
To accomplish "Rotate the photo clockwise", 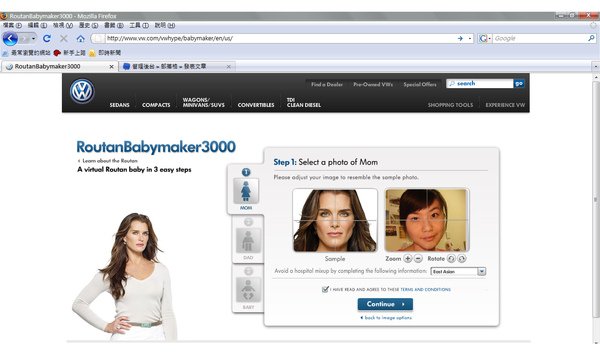I will [462, 259].
